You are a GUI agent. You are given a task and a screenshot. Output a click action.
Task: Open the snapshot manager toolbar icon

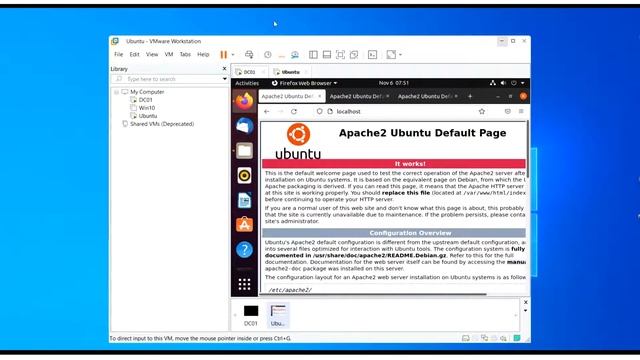[295, 54]
